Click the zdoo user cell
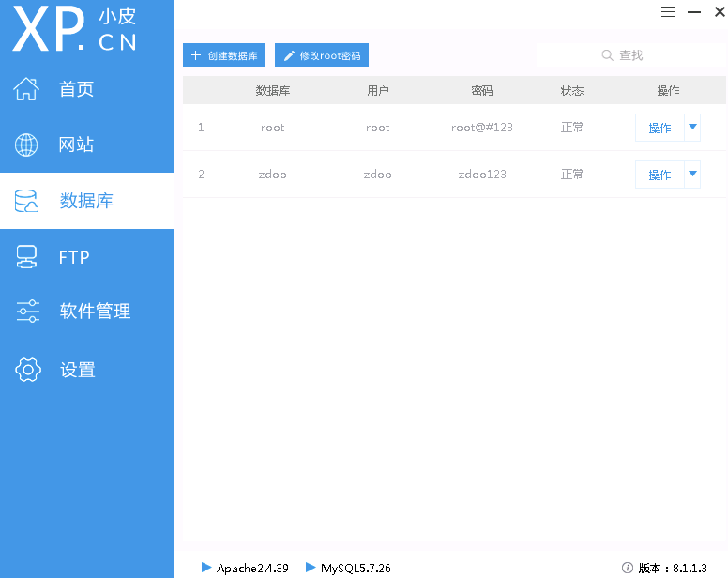The image size is (728, 578). 377,175
